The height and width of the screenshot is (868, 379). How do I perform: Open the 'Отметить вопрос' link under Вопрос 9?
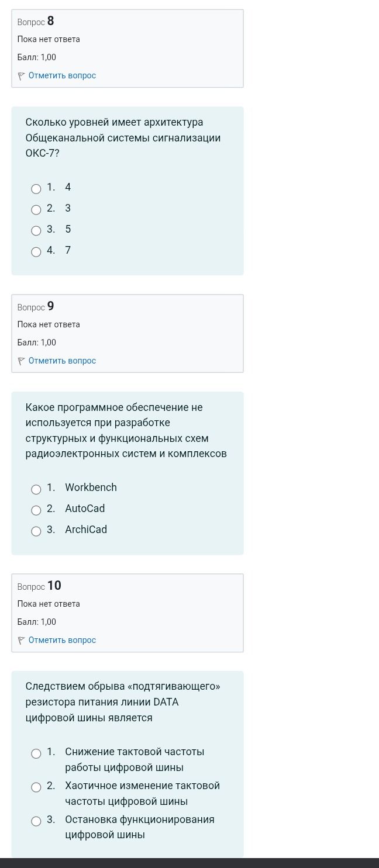[x=62, y=361]
